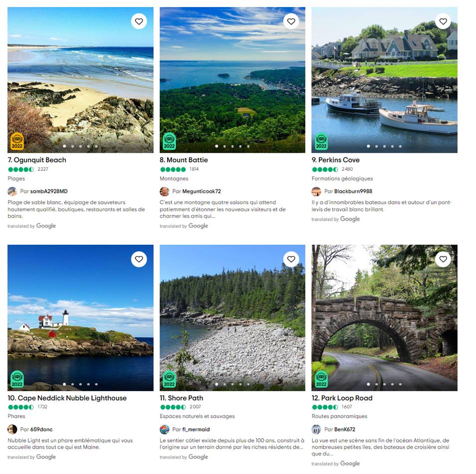
Task: Toggle the heart on Perkins Cove photo
Action: (x=443, y=21)
